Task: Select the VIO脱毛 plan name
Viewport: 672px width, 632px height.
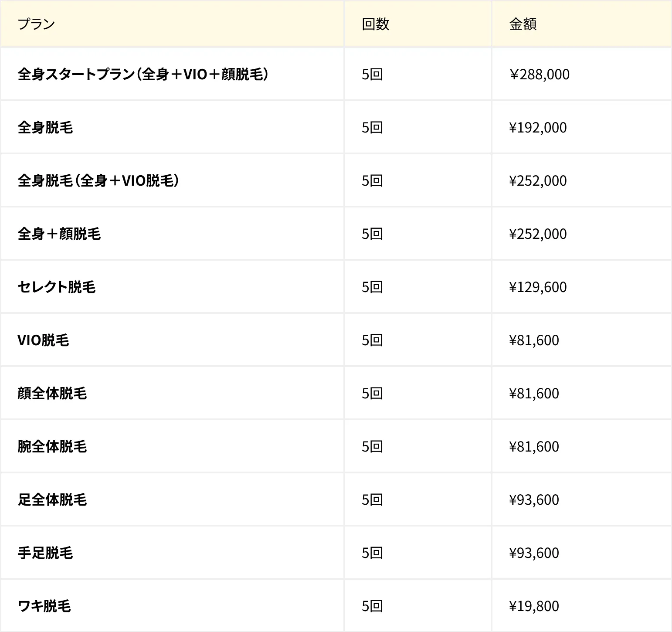Action: pyautogui.click(x=43, y=340)
